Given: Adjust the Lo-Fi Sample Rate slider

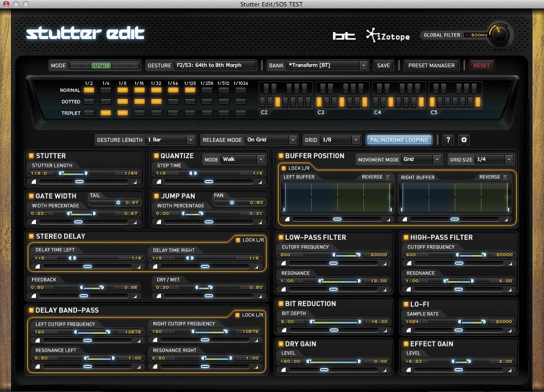Looking at the screenshot, I should (472, 322).
